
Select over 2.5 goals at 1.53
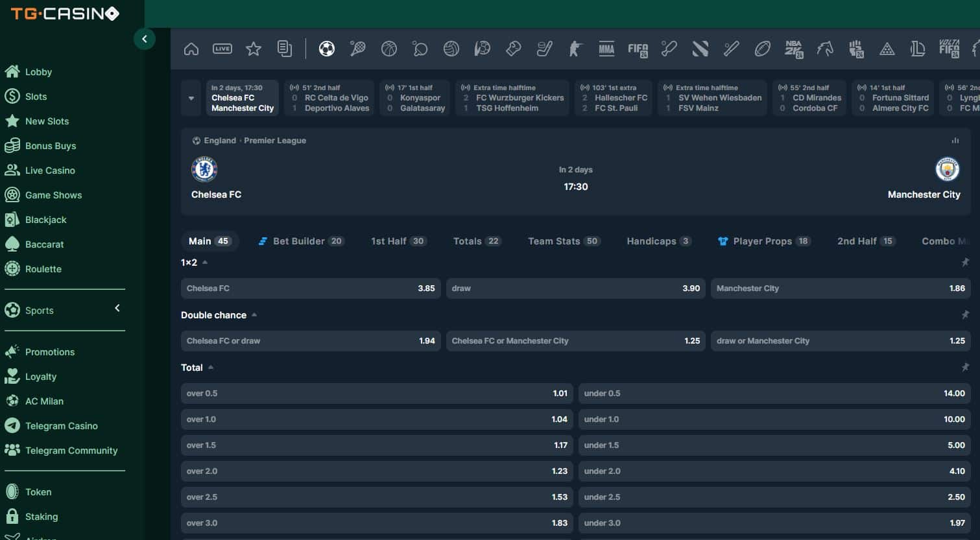coord(377,497)
